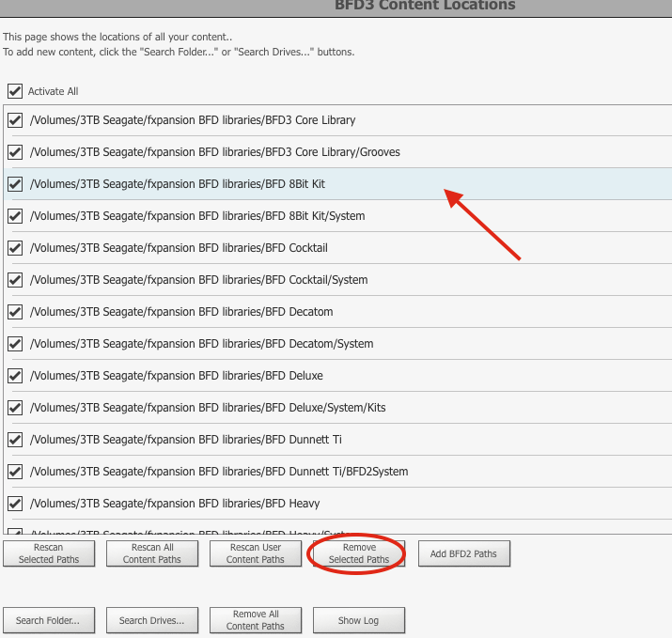Click Rescan User Content Paths
The image size is (672, 638).
[255, 553]
